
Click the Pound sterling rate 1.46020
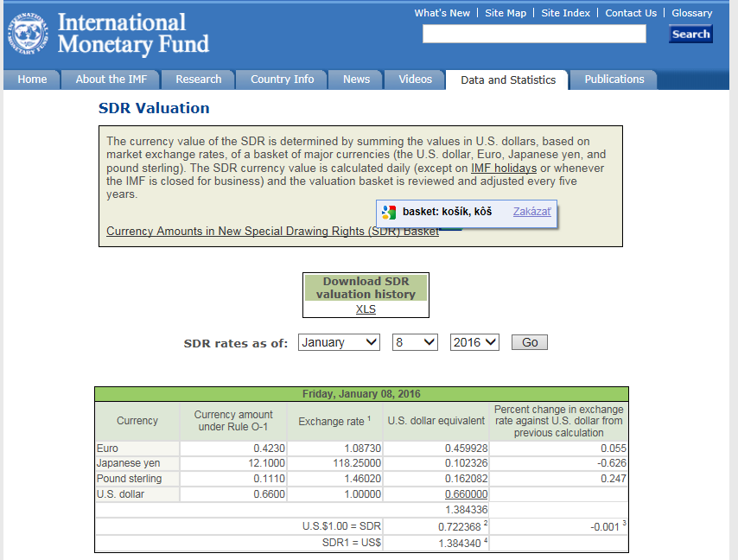362,479
